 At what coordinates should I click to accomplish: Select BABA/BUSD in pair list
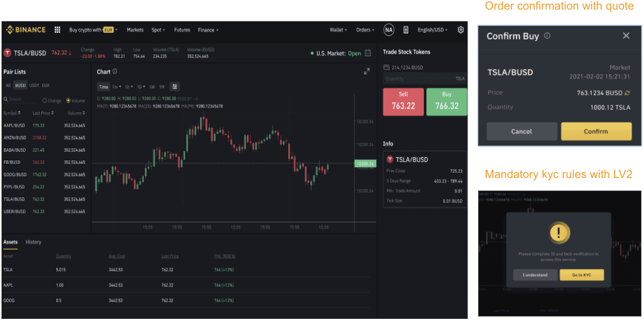45,150
